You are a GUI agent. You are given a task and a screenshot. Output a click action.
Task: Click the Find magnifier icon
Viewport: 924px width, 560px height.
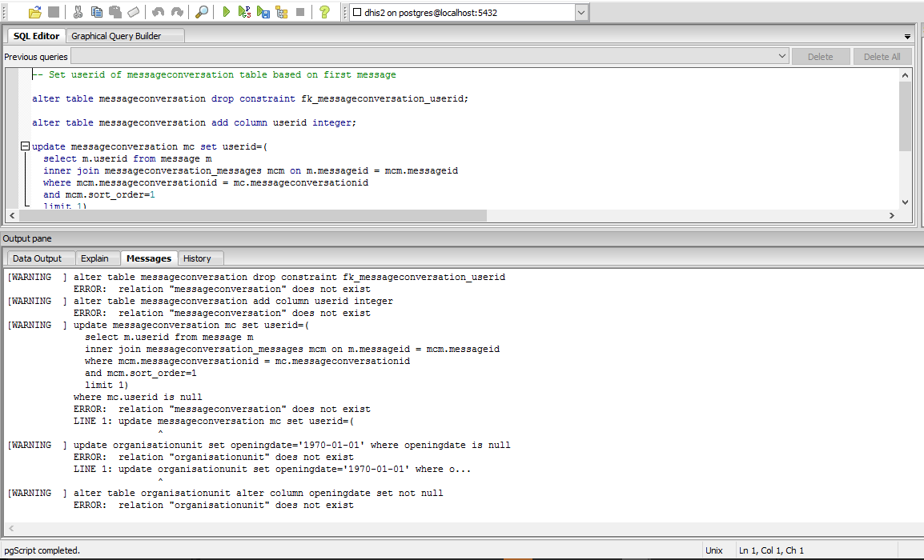click(202, 12)
